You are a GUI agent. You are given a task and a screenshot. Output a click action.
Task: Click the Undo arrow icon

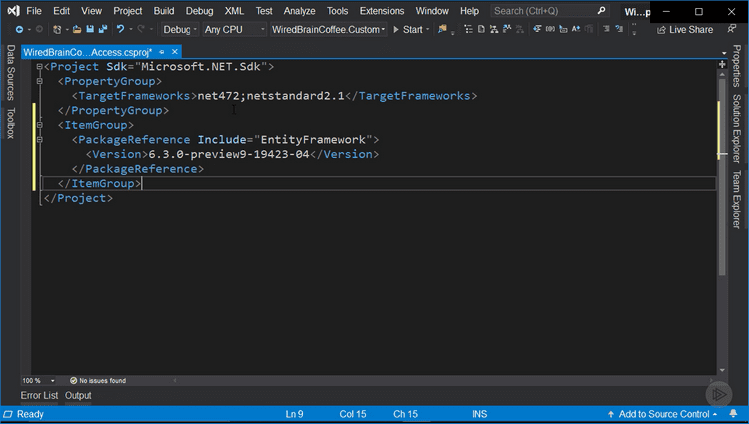(120, 30)
